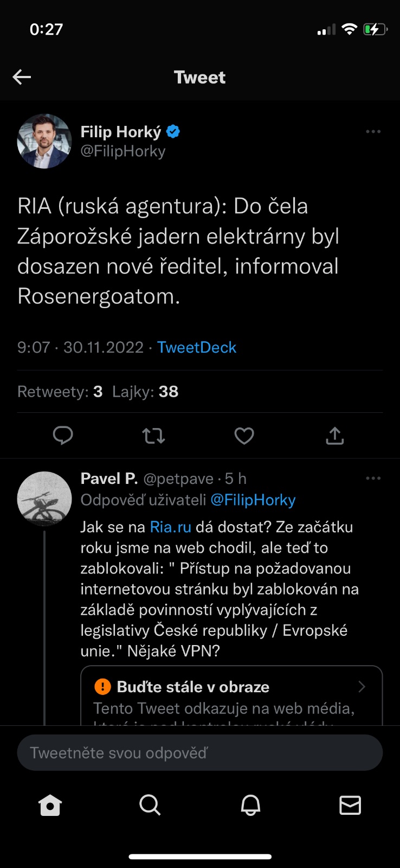Open the TweetDeck source link

tap(197, 347)
